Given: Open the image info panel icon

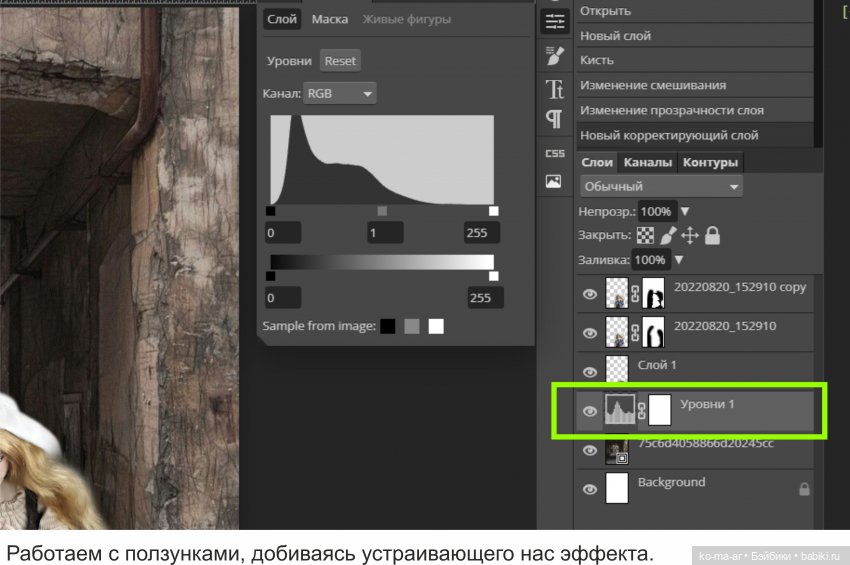Looking at the screenshot, I should (553, 181).
